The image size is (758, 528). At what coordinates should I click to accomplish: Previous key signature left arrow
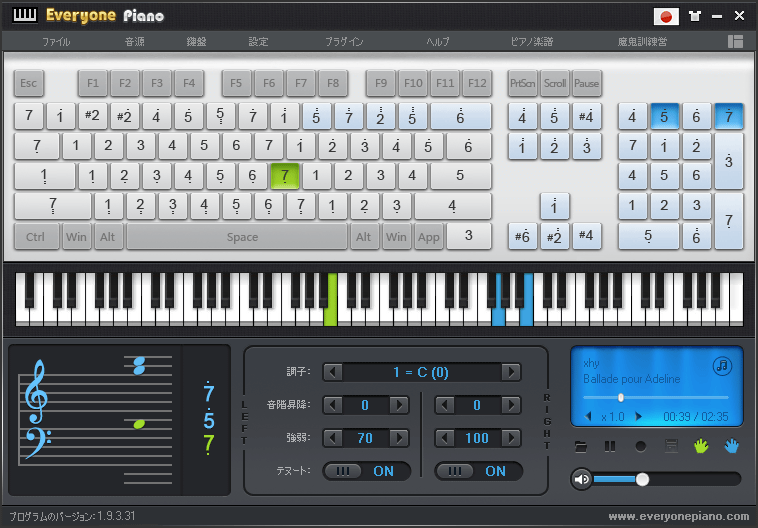coord(333,372)
